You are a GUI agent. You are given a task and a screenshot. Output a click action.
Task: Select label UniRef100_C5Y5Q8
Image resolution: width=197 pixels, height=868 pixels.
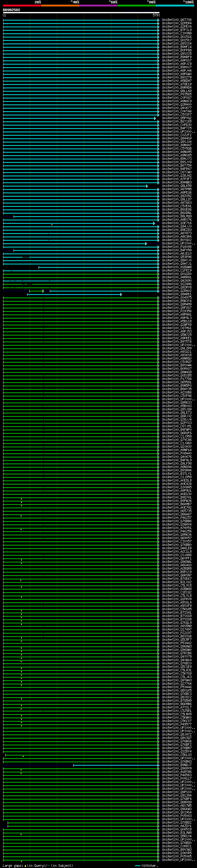coord(177,149)
